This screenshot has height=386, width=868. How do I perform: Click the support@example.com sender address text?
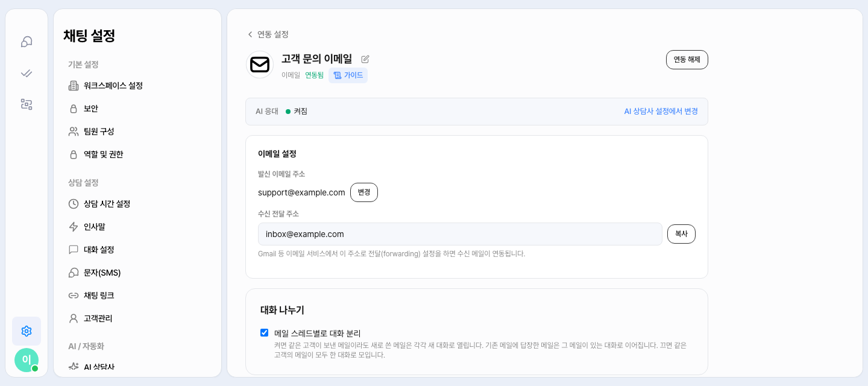(x=301, y=192)
